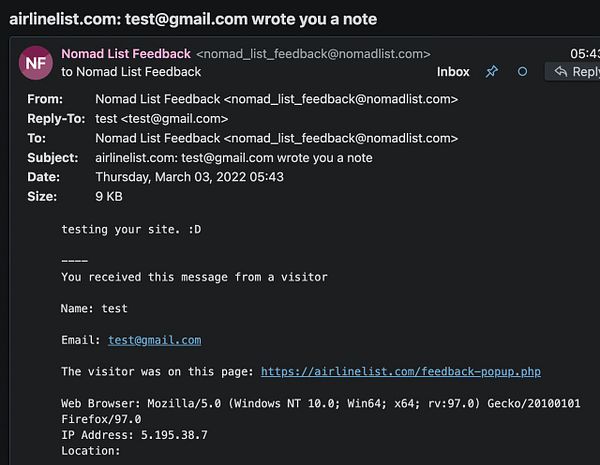Click the From field address
Image resolution: width=600 pixels, height=465 pixels.
click(x=276, y=100)
